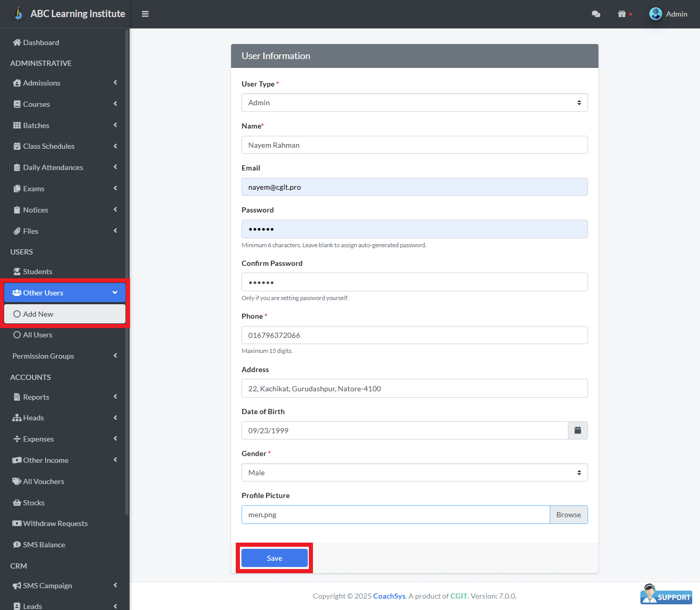Open the chat messages icon in header
Image resolution: width=700 pixels, height=610 pixels.
(x=596, y=14)
